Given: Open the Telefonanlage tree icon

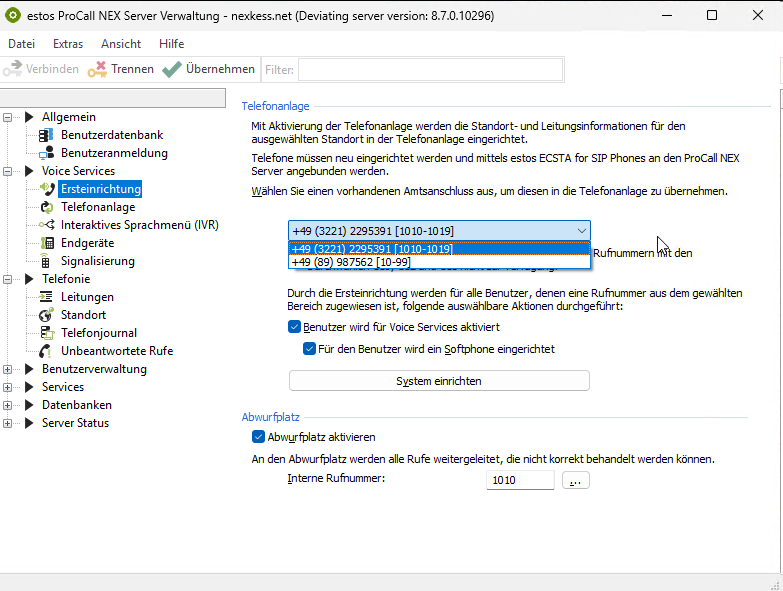Looking at the screenshot, I should 46,207.
